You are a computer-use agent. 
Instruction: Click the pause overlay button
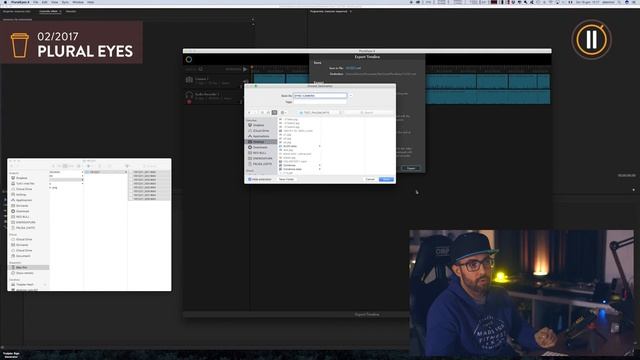pos(591,40)
